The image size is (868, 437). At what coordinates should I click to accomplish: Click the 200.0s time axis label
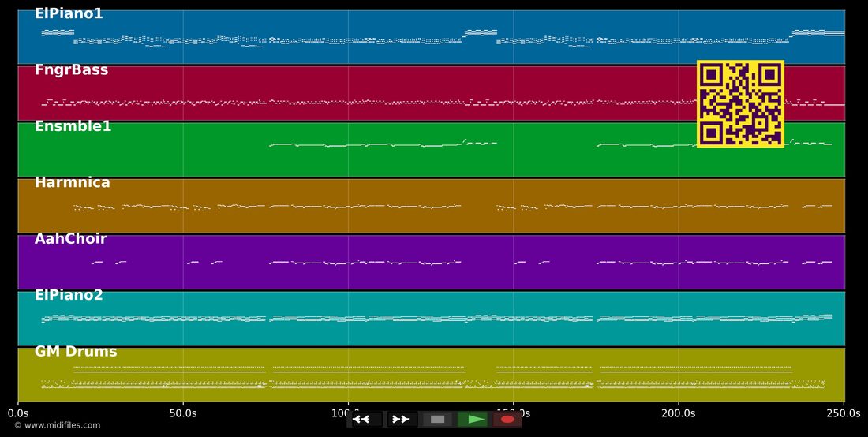(678, 413)
